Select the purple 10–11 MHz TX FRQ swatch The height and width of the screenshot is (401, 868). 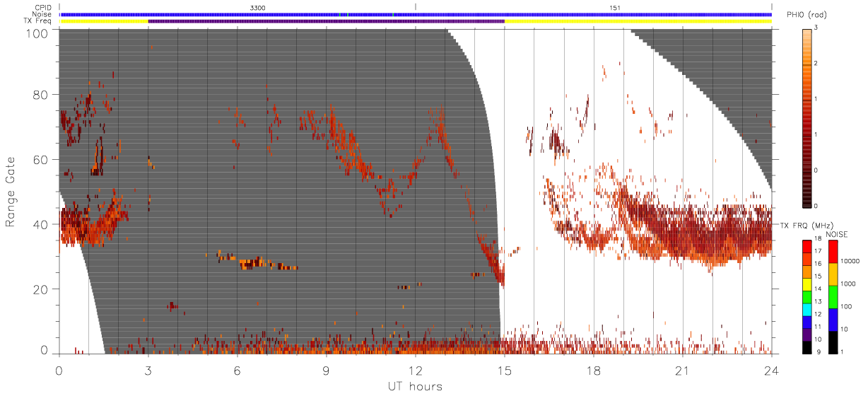tap(807, 335)
